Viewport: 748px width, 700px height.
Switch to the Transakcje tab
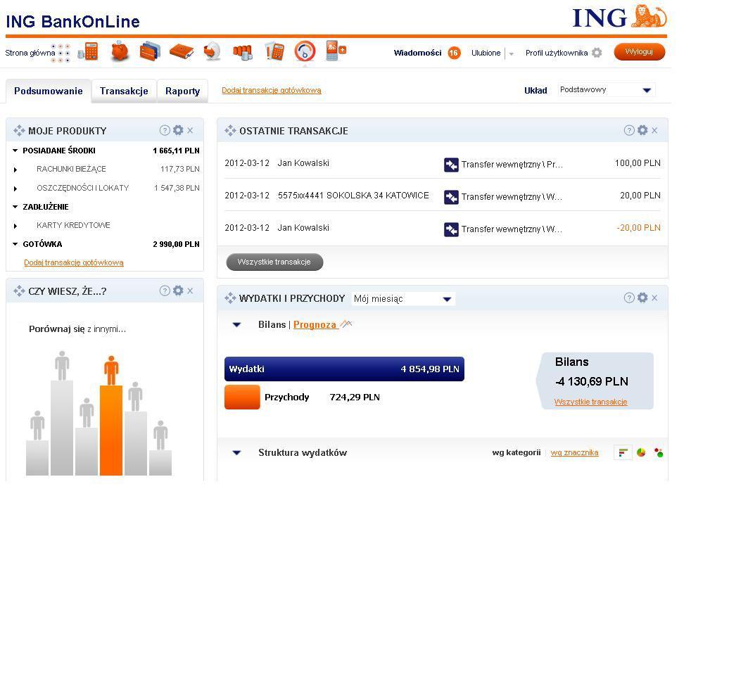[124, 91]
